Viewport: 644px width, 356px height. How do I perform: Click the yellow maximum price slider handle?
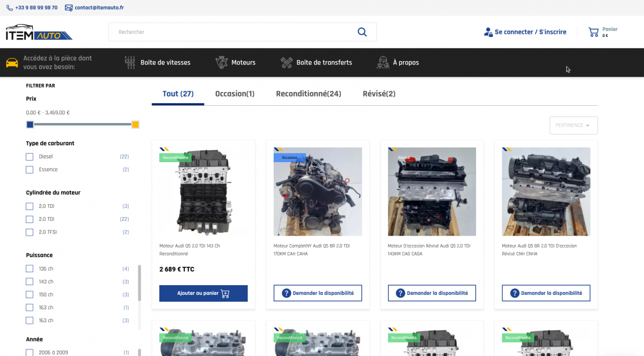[x=135, y=125]
